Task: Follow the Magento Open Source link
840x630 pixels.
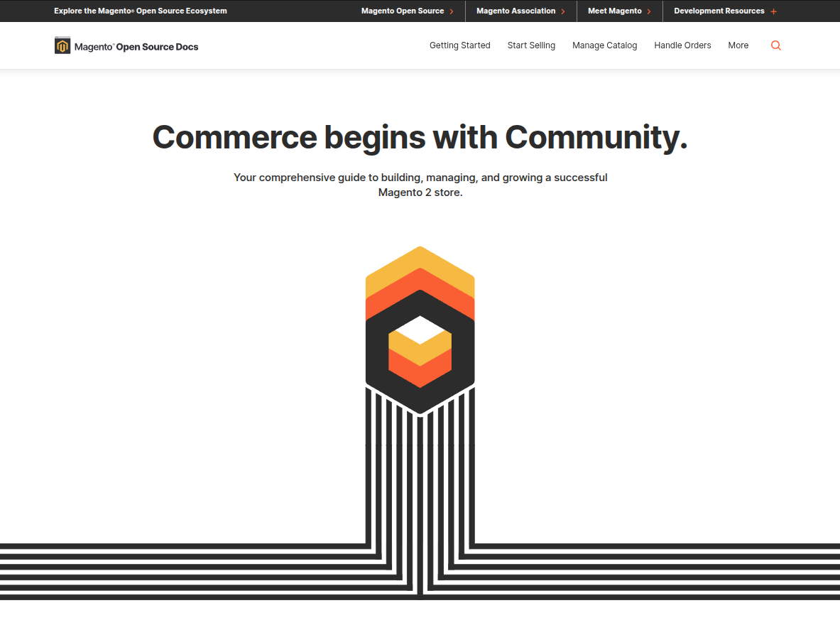Action: (x=402, y=11)
